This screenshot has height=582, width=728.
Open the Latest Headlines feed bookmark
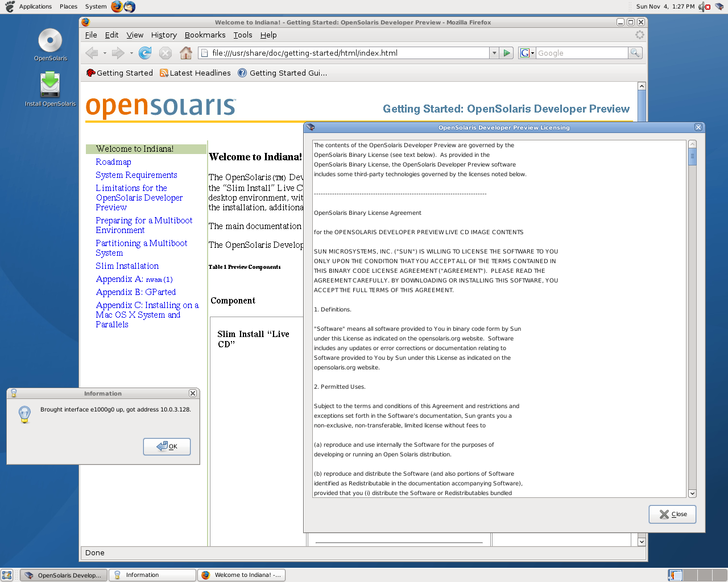[195, 73]
